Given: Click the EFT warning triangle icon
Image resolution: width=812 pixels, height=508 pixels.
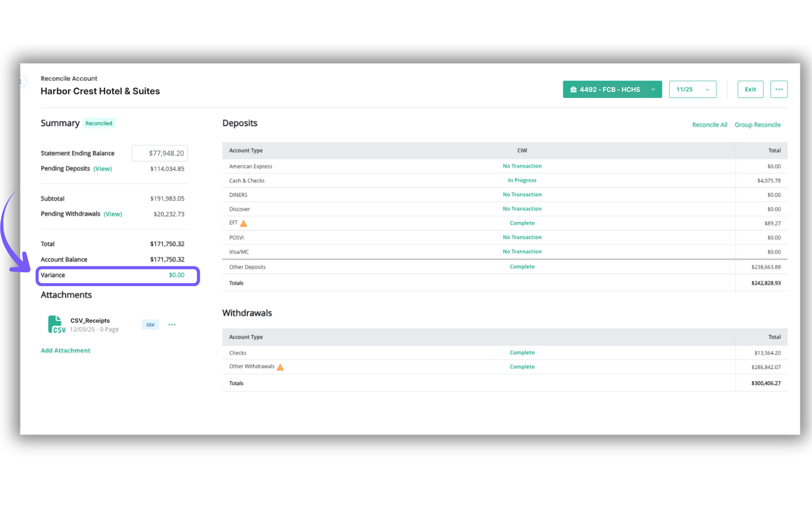Looking at the screenshot, I should pyautogui.click(x=244, y=224).
